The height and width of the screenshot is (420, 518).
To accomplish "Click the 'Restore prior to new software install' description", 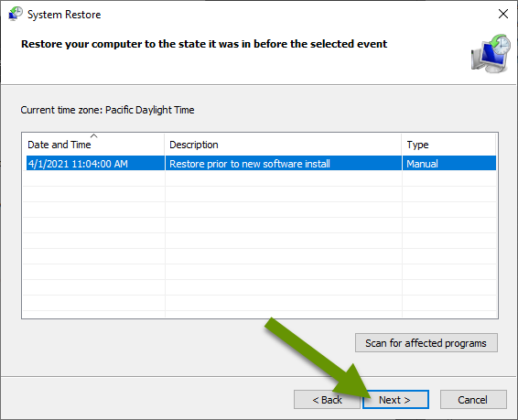I will (250, 164).
